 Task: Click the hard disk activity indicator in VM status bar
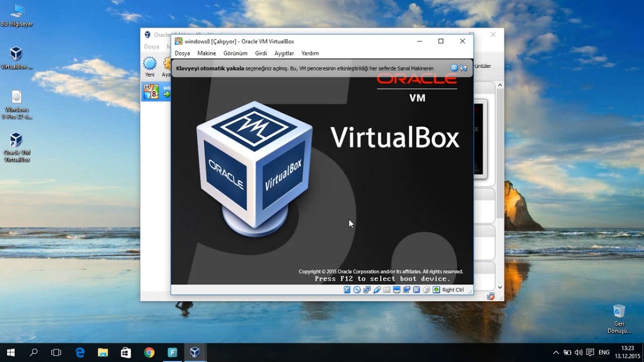(x=347, y=290)
